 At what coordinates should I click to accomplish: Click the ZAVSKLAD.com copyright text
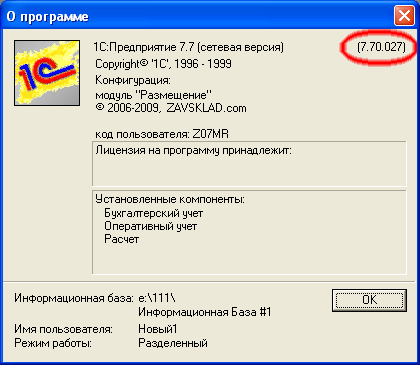pos(171,108)
